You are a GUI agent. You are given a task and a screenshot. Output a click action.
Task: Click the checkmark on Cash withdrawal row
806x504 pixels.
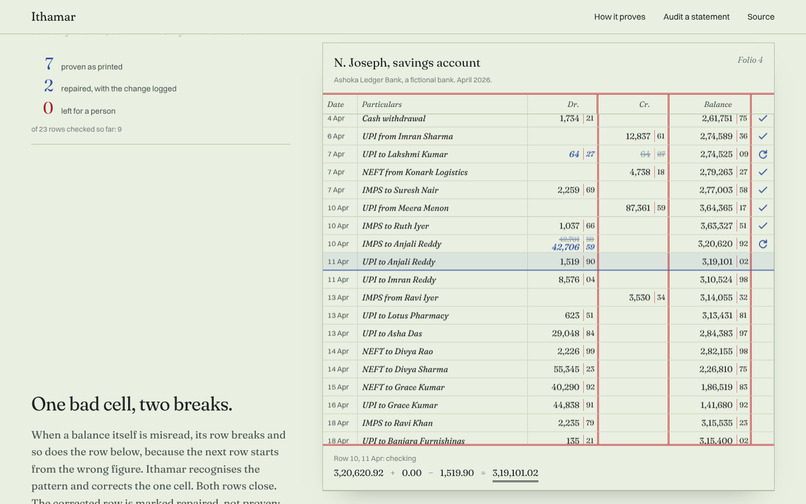763,118
